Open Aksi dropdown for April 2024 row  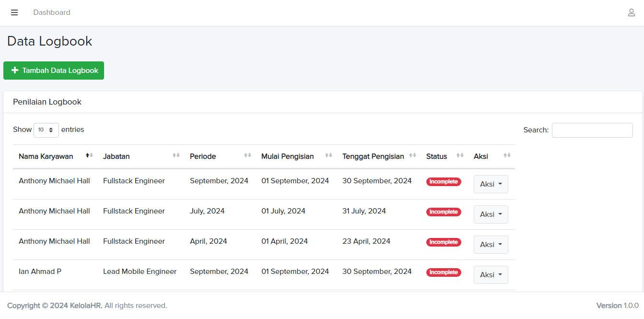coord(491,245)
